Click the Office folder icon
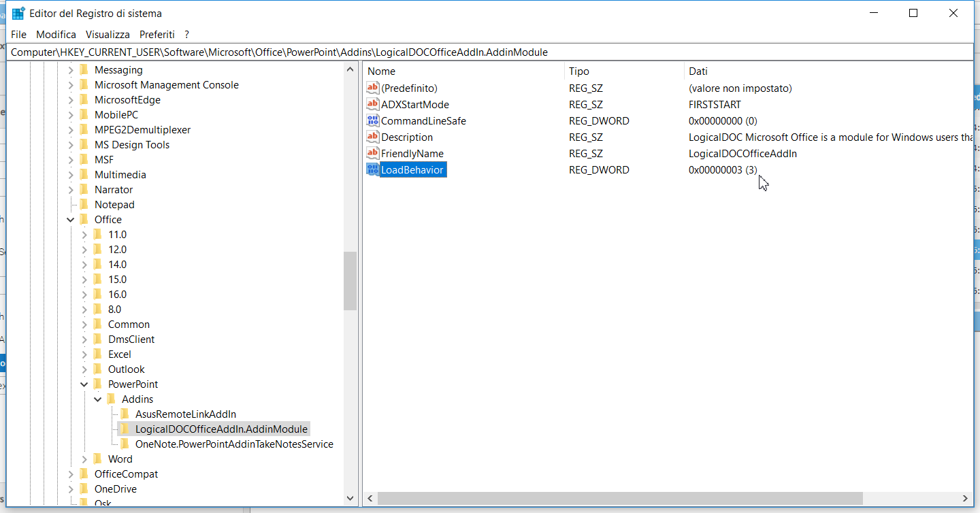Image resolution: width=980 pixels, height=513 pixels. (x=84, y=219)
